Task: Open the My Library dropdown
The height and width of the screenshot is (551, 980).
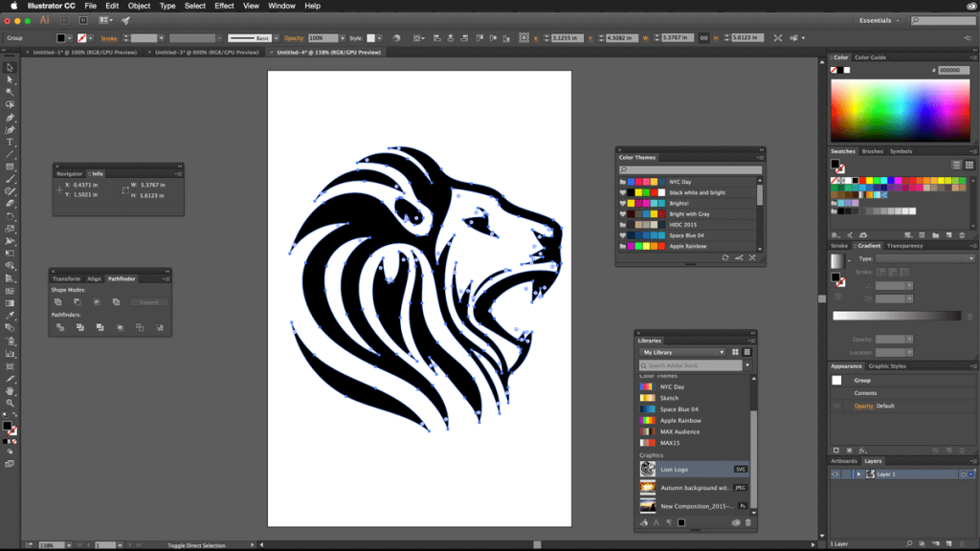Action: tap(682, 352)
